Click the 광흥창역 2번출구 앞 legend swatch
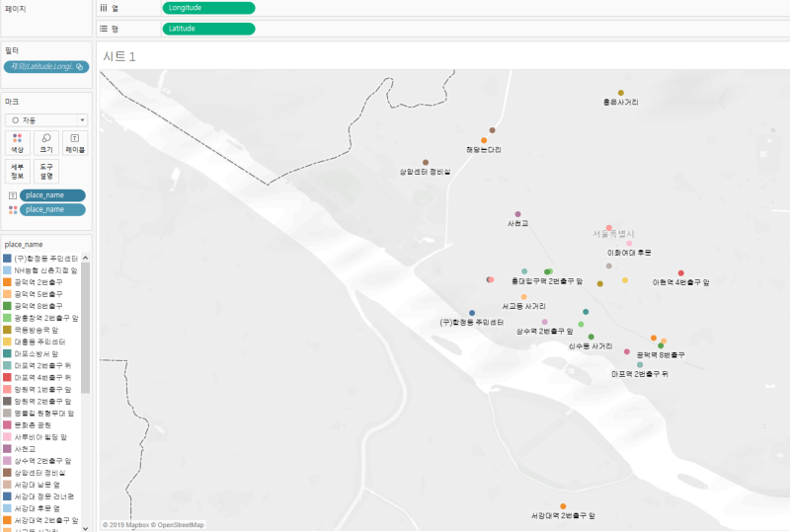 [7, 318]
